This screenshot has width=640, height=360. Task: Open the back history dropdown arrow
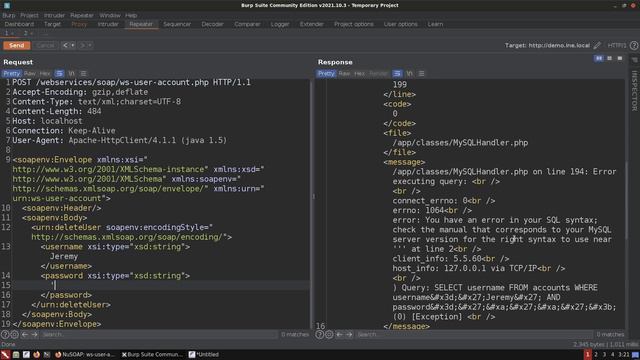(x=73, y=45)
